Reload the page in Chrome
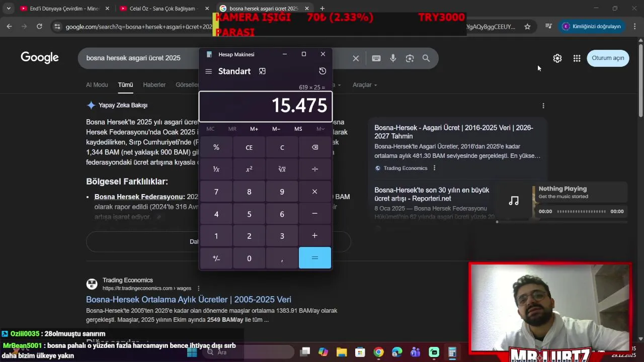The image size is (644, 362). (39, 26)
